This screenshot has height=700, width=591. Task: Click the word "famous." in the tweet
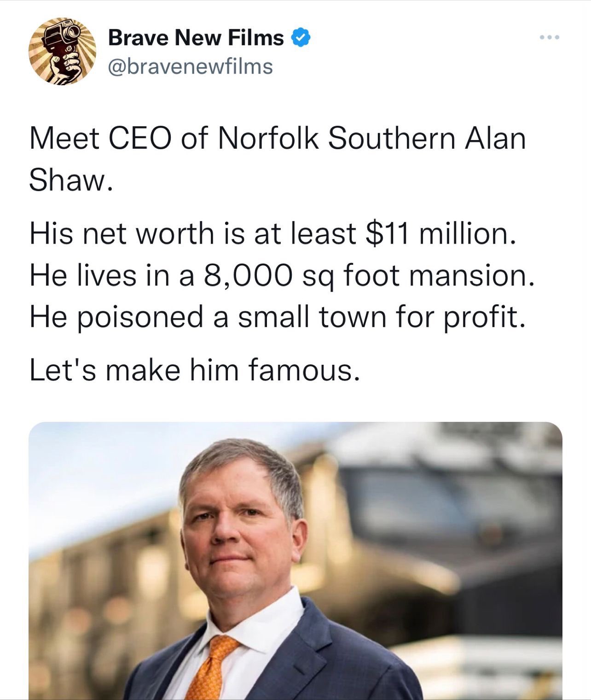point(303,370)
